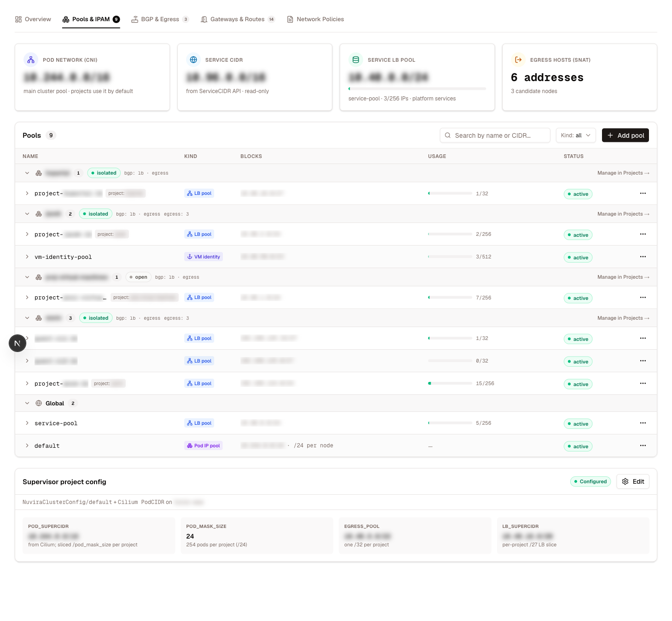Expand the vm-identity-pool row
This screenshot has width=672, height=621.
(x=27, y=257)
